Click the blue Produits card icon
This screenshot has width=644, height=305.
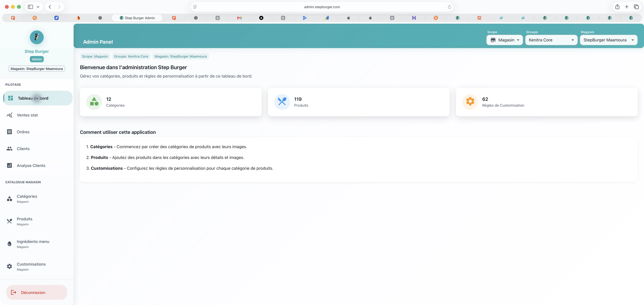pyautogui.click(x=282, y=102)
